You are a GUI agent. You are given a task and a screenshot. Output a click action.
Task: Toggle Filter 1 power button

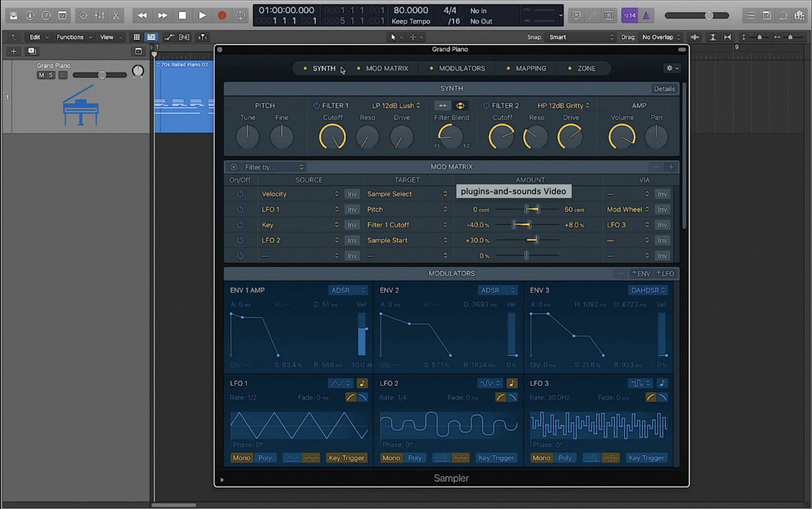tap(316, 105)
